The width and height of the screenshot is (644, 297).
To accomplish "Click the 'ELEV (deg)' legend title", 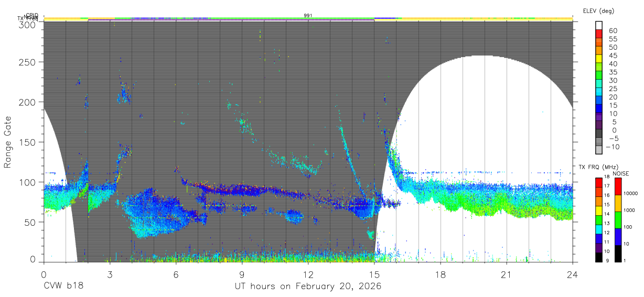I will coord(599,10).
